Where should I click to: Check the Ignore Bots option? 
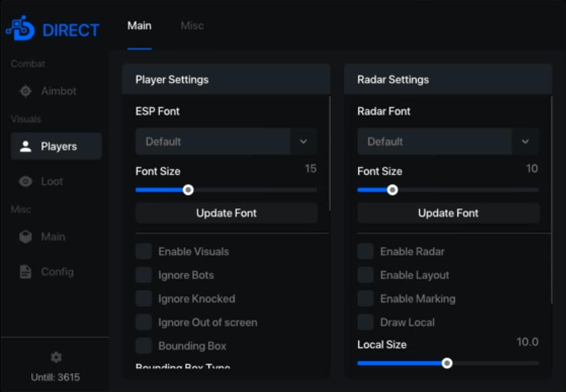[x=144, y=275]
